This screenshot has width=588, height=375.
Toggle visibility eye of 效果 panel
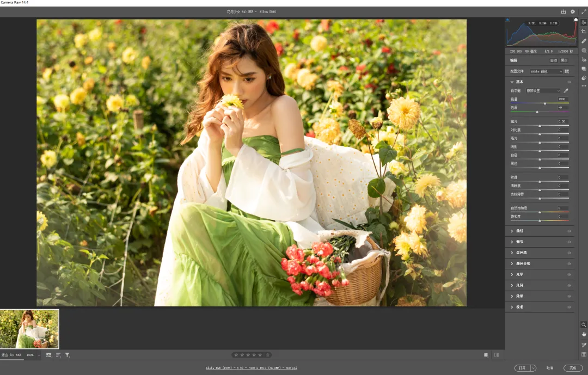tap(569, 296)
